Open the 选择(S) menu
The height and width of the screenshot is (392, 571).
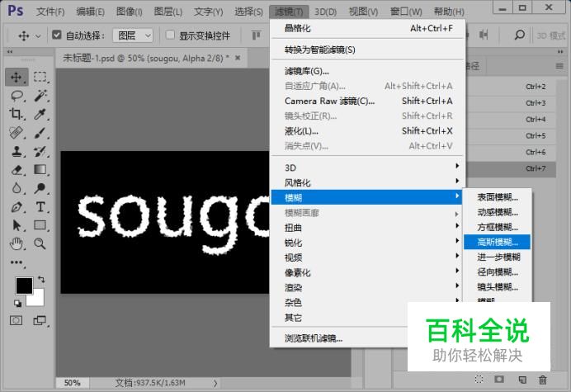[x=248, y=12]
